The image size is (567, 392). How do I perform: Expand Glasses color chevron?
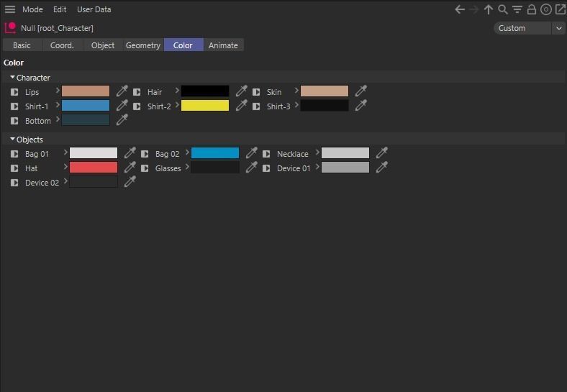click(187, 167)
